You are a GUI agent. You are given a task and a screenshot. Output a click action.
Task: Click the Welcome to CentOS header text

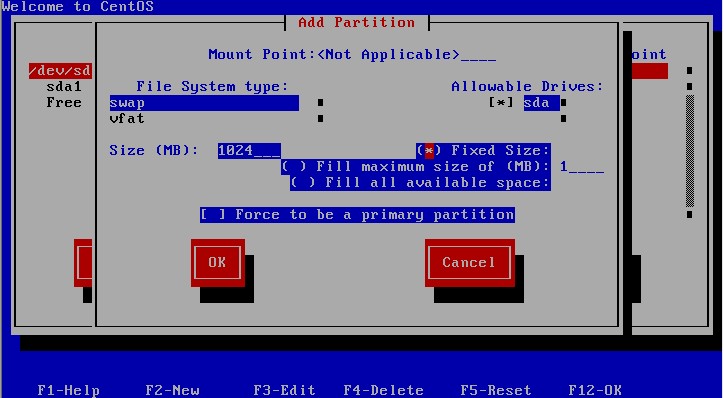pos(78,6)
